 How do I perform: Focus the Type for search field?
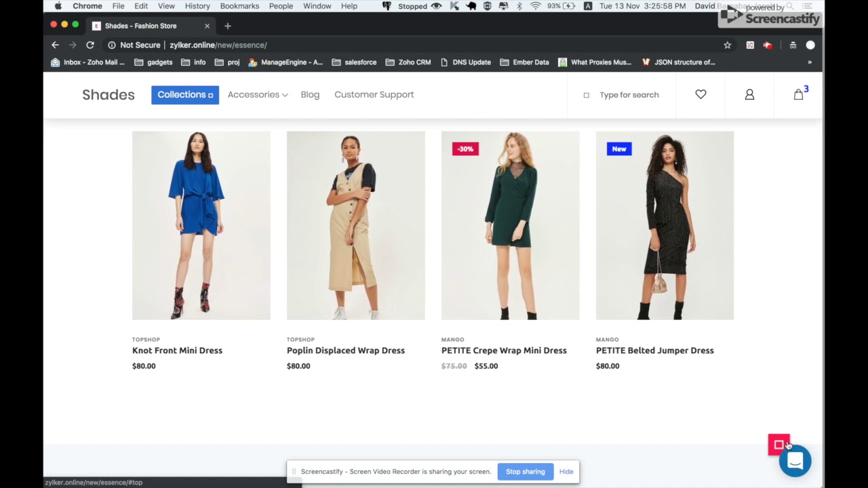[x=629, y=95]
